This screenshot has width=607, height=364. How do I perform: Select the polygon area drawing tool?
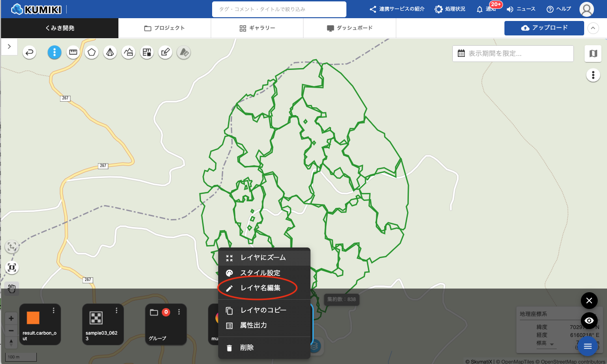coord(91,53)
